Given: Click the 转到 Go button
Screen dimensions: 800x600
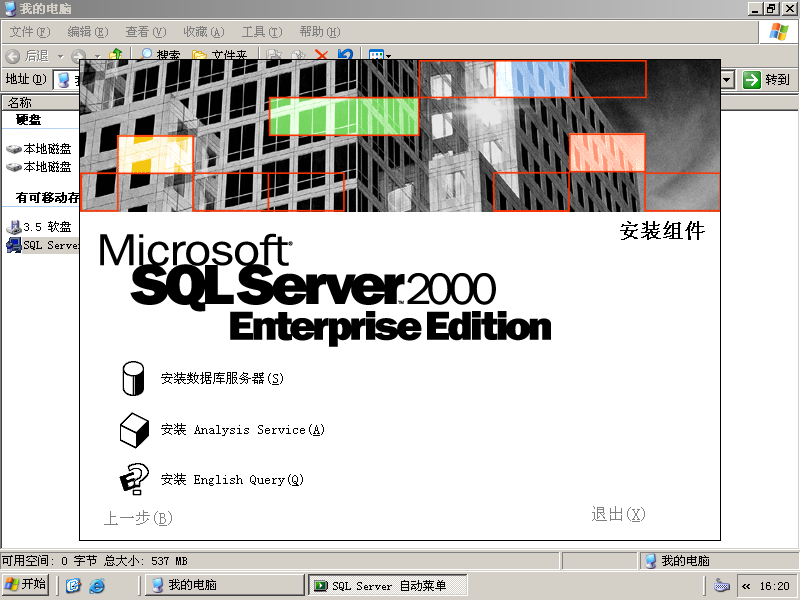Looking at the screenshot, I should click(x=767, y=80).
